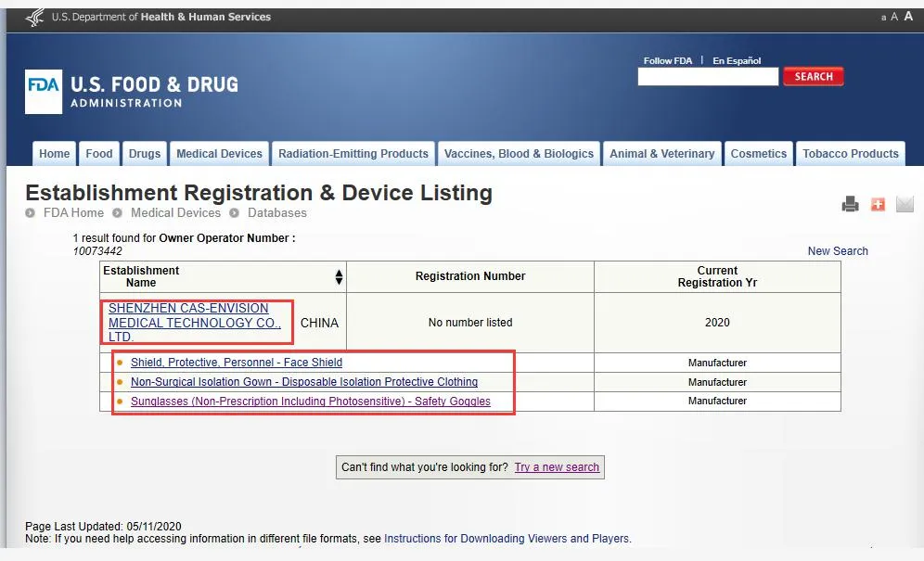Click the New Search link
Image resolution: width=924 pixels, height=561 pixels.
pyautogui.click(x=838, y=251)
